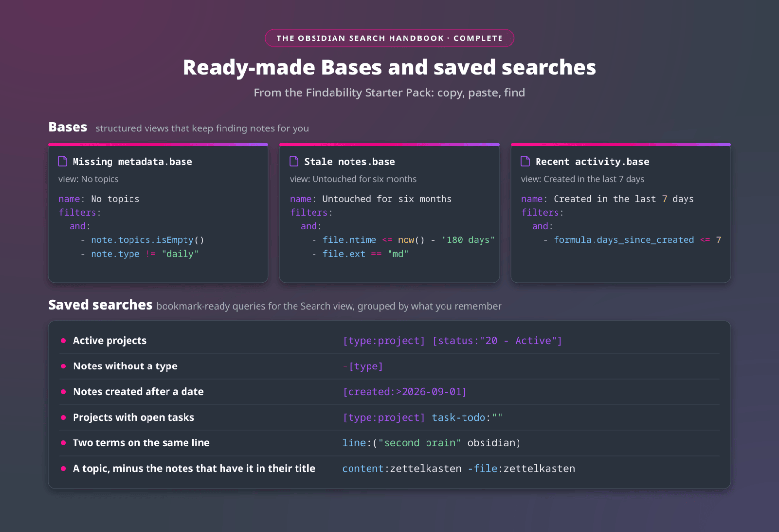Click the Findability Starter Pack subtitle
This screenshot has height=532, width=779.
(x=389, y=92)
